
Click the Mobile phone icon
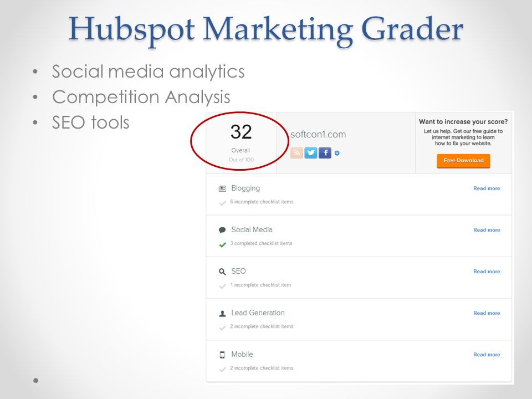(x=222, y=355)
